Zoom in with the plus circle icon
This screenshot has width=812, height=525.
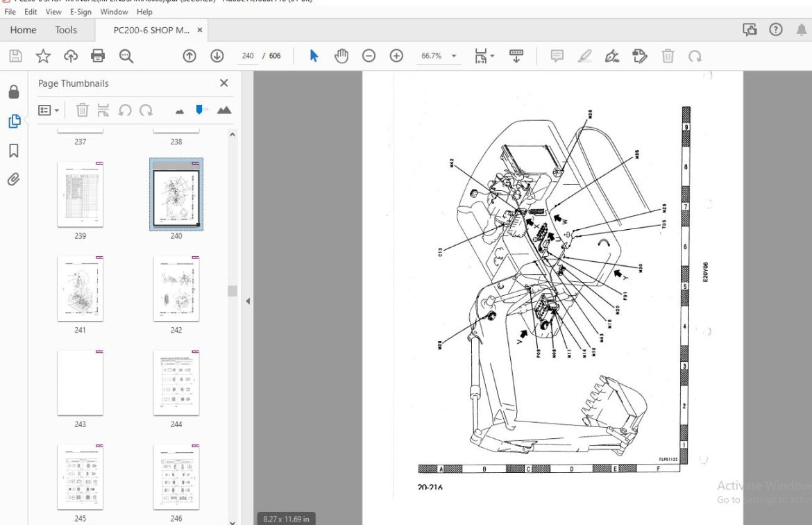point(396,56)
